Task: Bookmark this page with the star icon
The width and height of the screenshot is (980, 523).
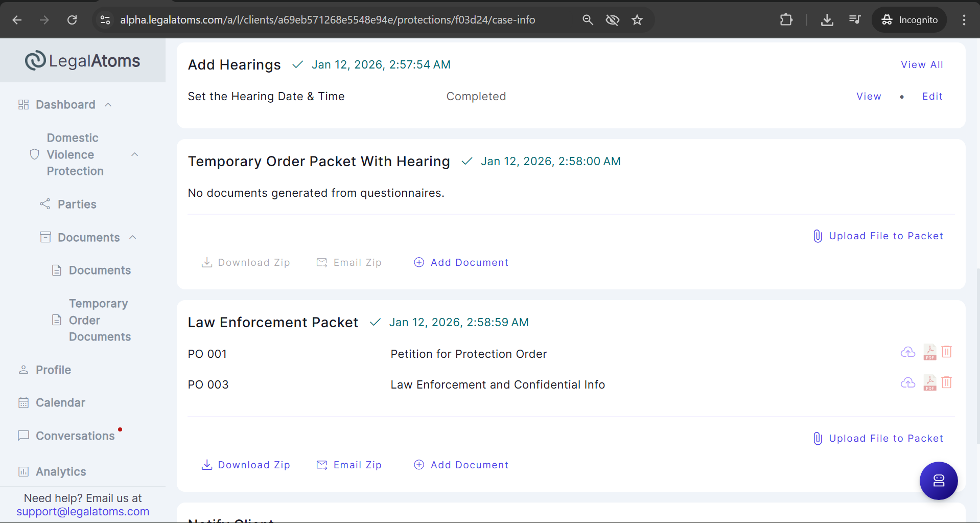Action: (637, 20)
